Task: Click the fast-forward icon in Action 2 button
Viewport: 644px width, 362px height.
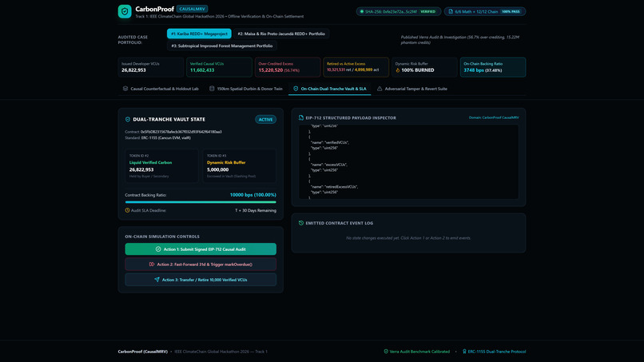Action: [x=152, y=265]
